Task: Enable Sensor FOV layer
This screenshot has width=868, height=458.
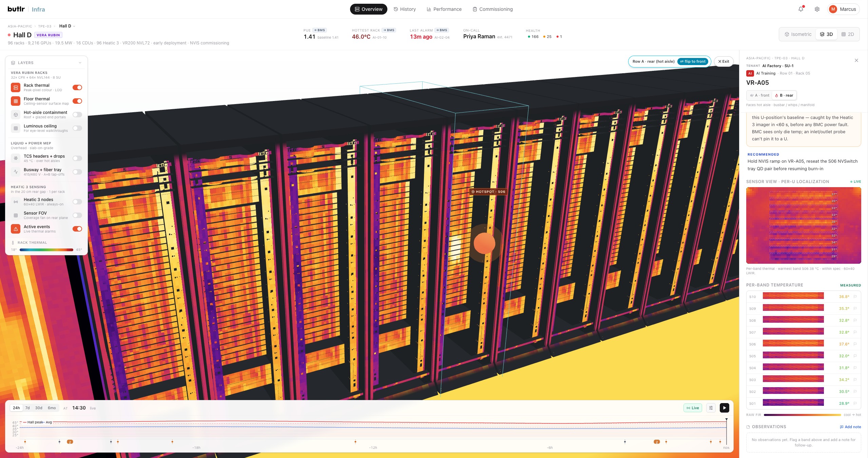Action: [x=77, y=215]
